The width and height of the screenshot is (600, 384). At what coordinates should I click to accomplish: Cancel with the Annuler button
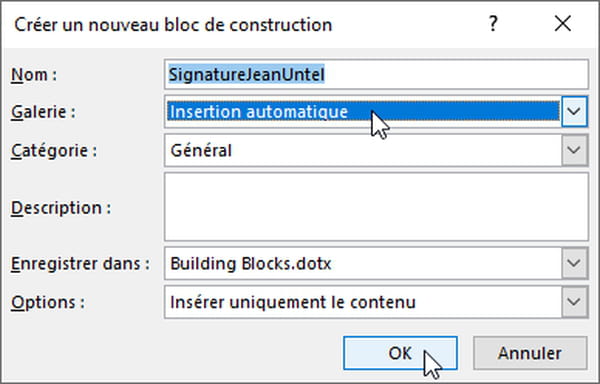(530, 353)
